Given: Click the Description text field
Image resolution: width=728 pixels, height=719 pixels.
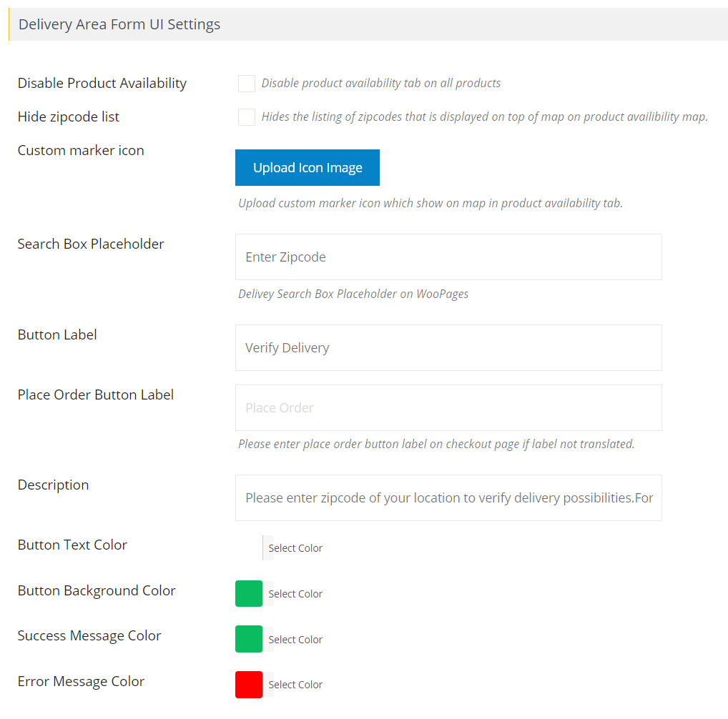Looking at the screenshot, I should coord(448,497).
